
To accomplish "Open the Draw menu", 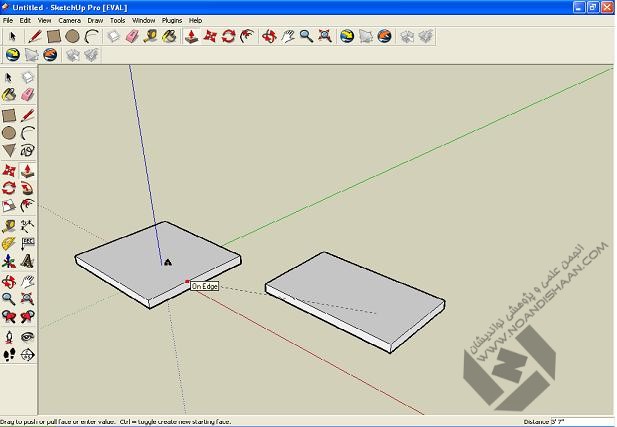I will coord(95,20).
